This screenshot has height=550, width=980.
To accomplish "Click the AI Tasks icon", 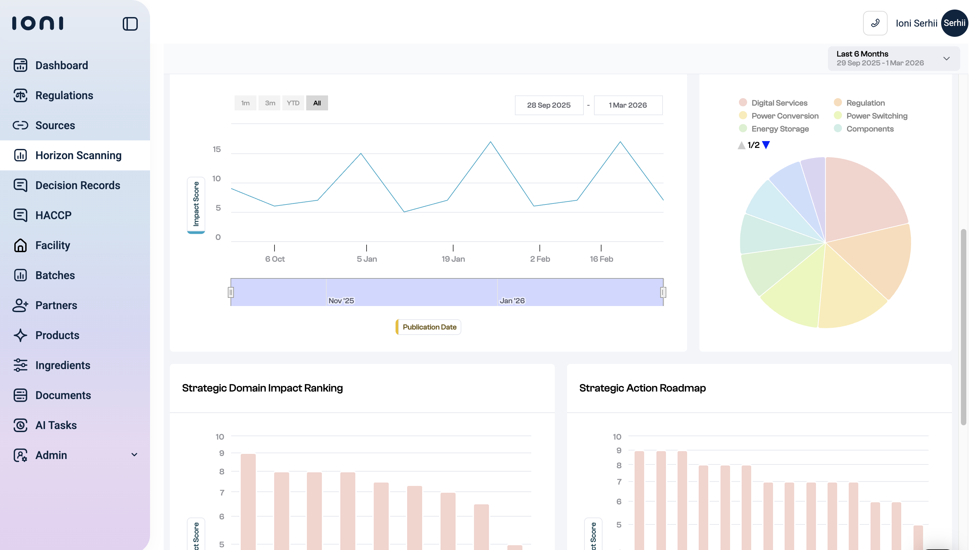I will click(20, 425).
